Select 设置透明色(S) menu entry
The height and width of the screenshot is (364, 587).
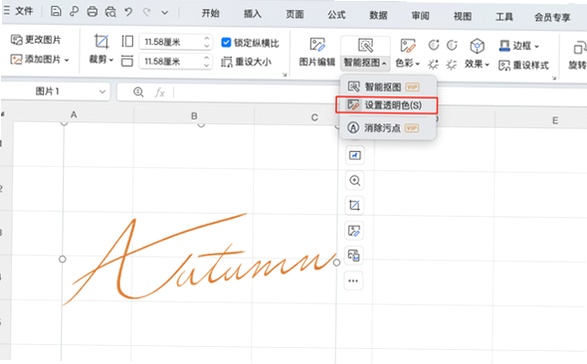coord(386,105)
